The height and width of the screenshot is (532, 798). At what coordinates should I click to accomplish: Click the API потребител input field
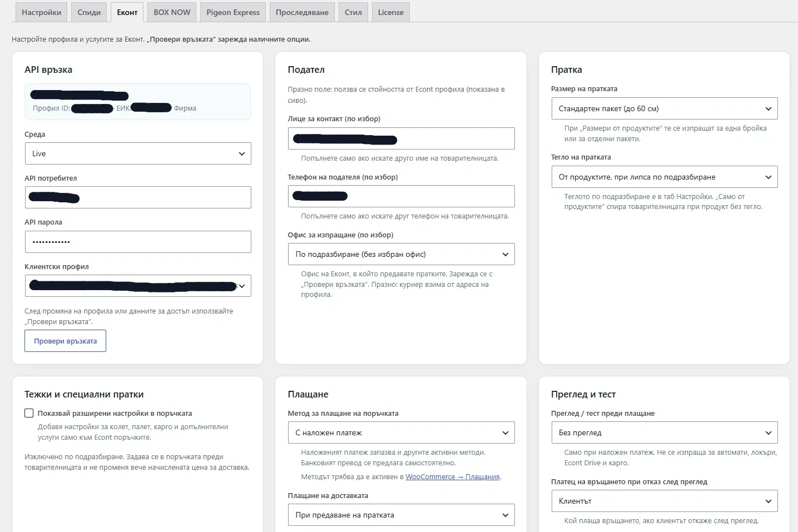[x=138, y=197]
